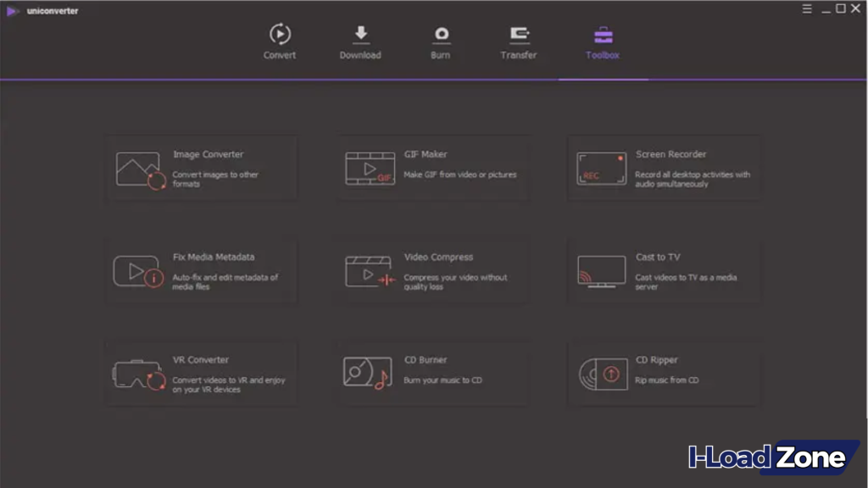Switch to the Download tab label
The image size is (868, 488).
(x=360, y=55)
